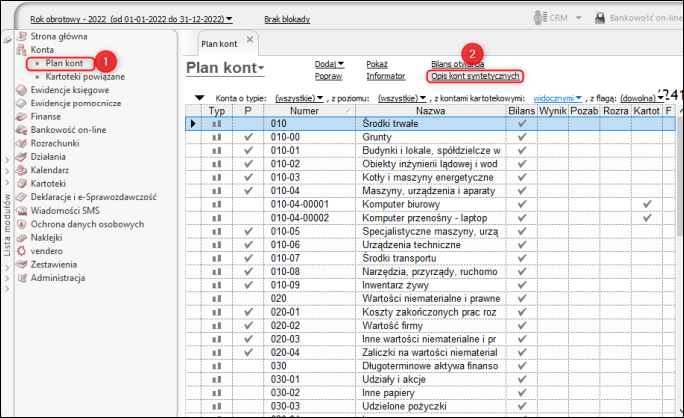Open the Zestawienia module
The height and width of the screenshot is (418, 684).
click(x=53, y=264)
